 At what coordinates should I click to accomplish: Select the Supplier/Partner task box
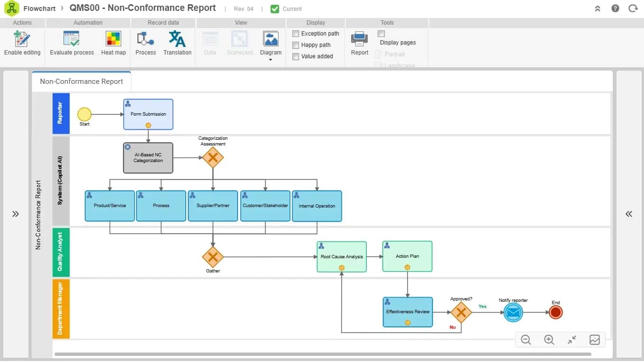(213, 206)
